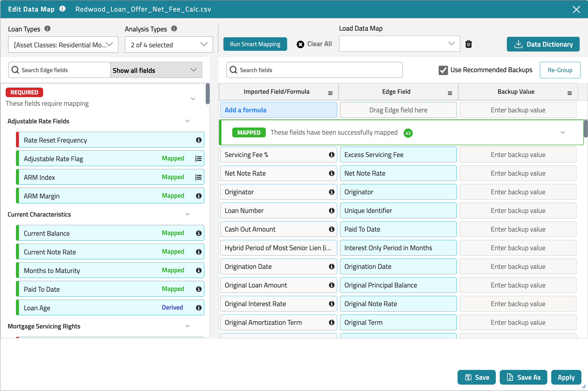
Task: Click the sort icon on Edge Field column header
Action: [450, 93]
